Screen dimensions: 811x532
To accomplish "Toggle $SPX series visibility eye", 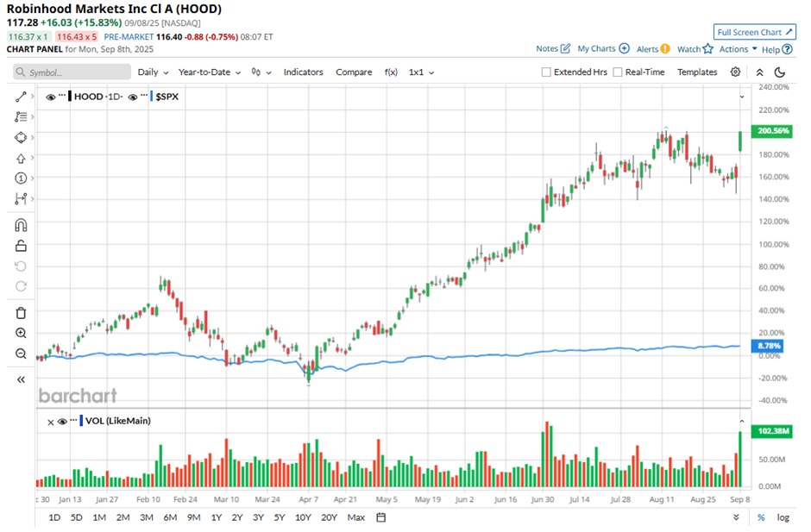I will click(132, 97).
